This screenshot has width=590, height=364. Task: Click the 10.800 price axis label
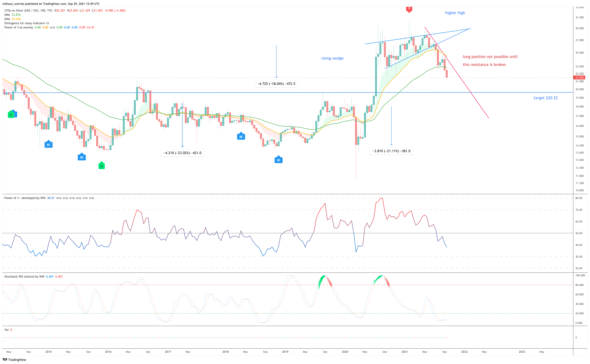[579, 190]
